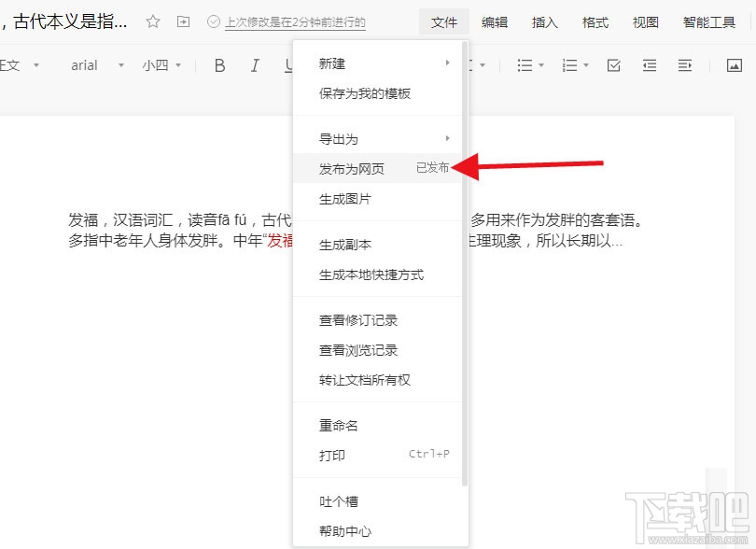Viewport: 756px width, 549px height.
Task: Insert a bulleted list
Action: (x=524, y=65)
